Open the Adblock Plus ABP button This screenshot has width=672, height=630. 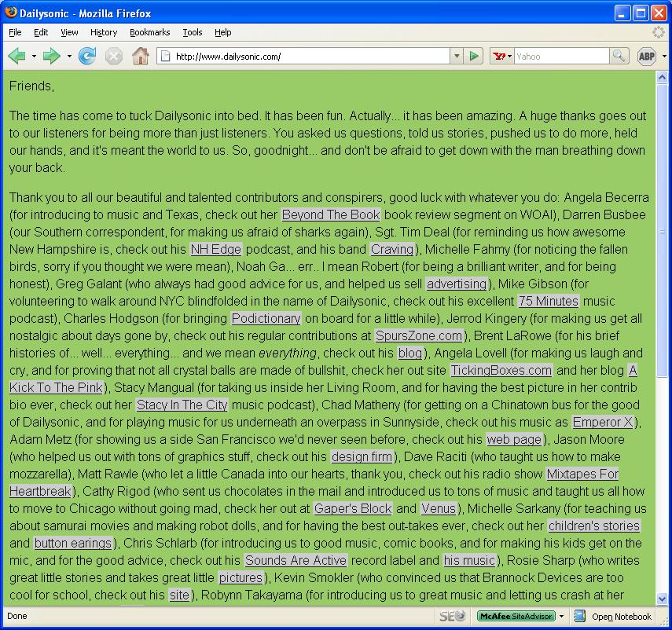(x=647, y=56)
